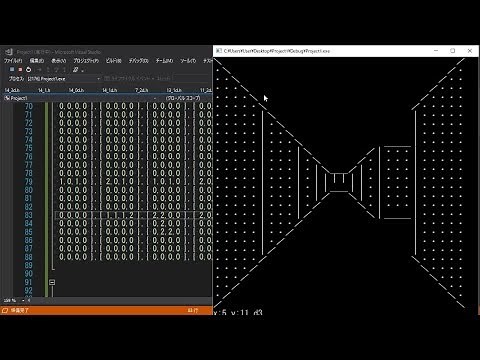
Task: Switch to the 14_3d.h editor tab
Action: coord(12,90)
